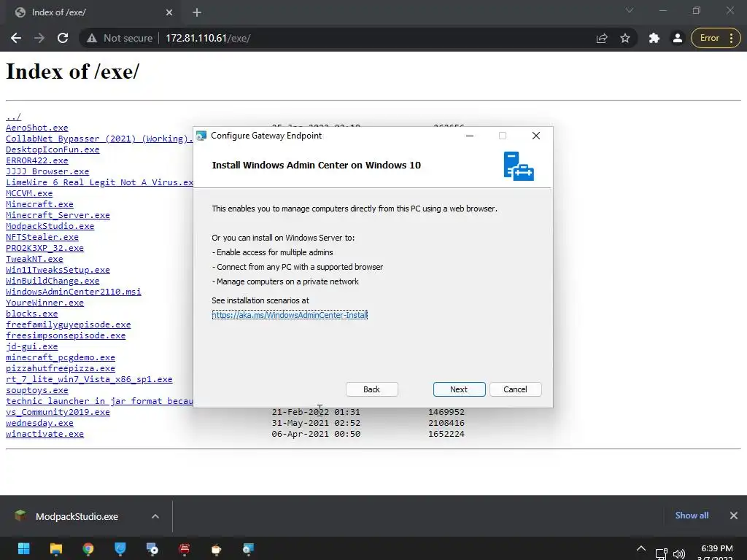Click the browser forward arrow
Image resolution: width=747 pixels, height=560 pixels.
tap(39, 38)
